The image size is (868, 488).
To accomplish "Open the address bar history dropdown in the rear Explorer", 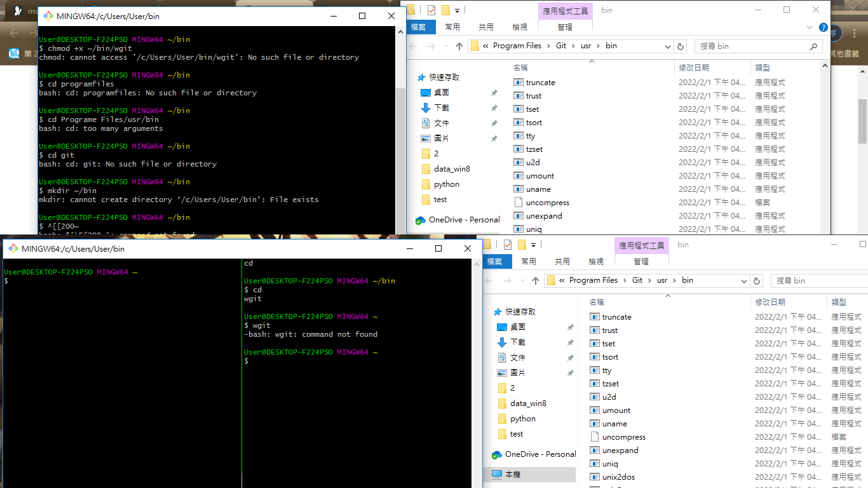I will pos(668,46).
